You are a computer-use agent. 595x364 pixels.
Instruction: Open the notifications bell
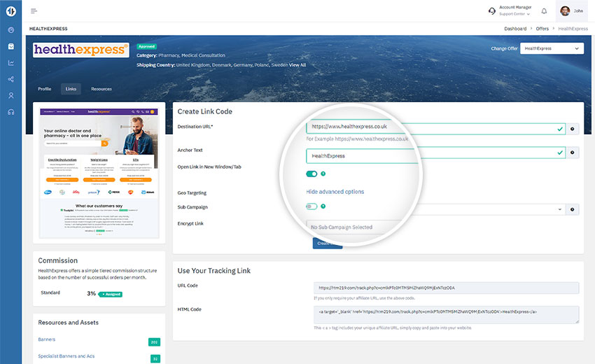pyautogui.click(x=544, y=11)
